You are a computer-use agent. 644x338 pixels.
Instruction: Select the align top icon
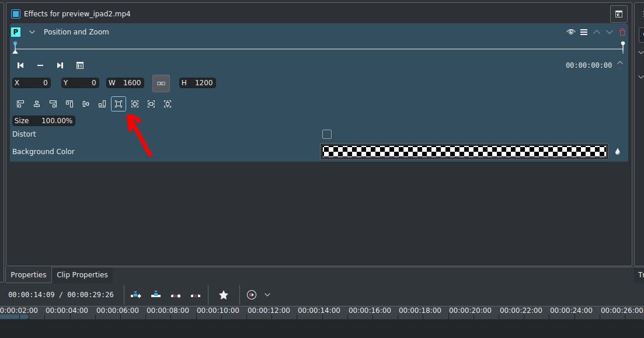69,103
